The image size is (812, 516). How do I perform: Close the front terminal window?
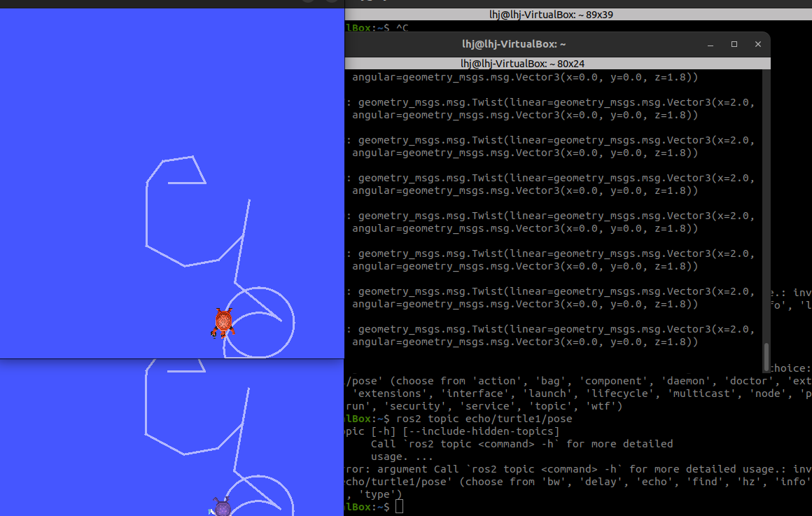pos(757,44)
